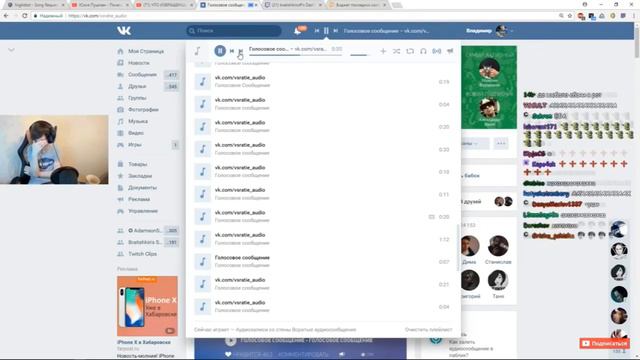
Task: Click the iPhone X advertisement image
Action: coord(147,306)
